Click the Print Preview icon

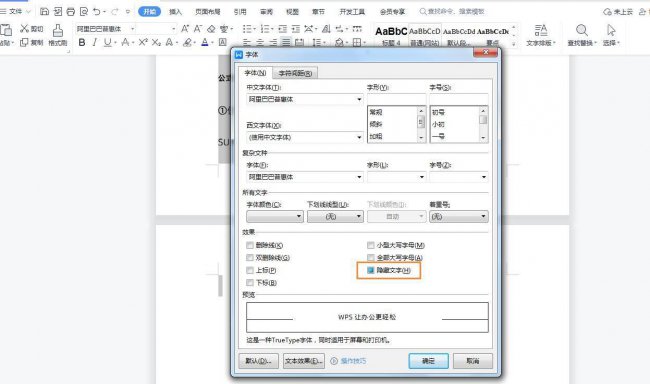(84, 12)
